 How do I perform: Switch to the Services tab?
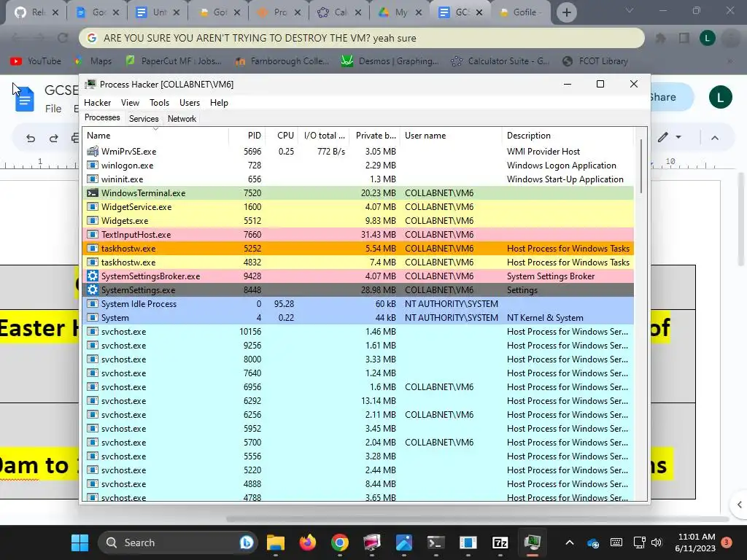144,119
